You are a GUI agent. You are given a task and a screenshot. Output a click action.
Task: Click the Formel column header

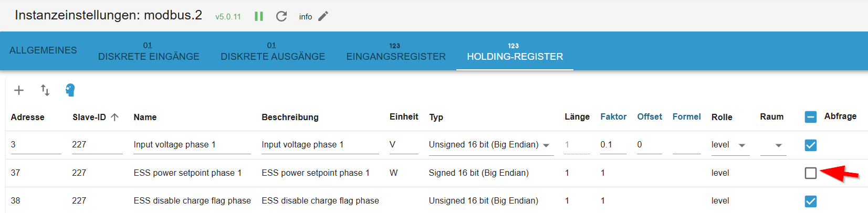point(686,116)
